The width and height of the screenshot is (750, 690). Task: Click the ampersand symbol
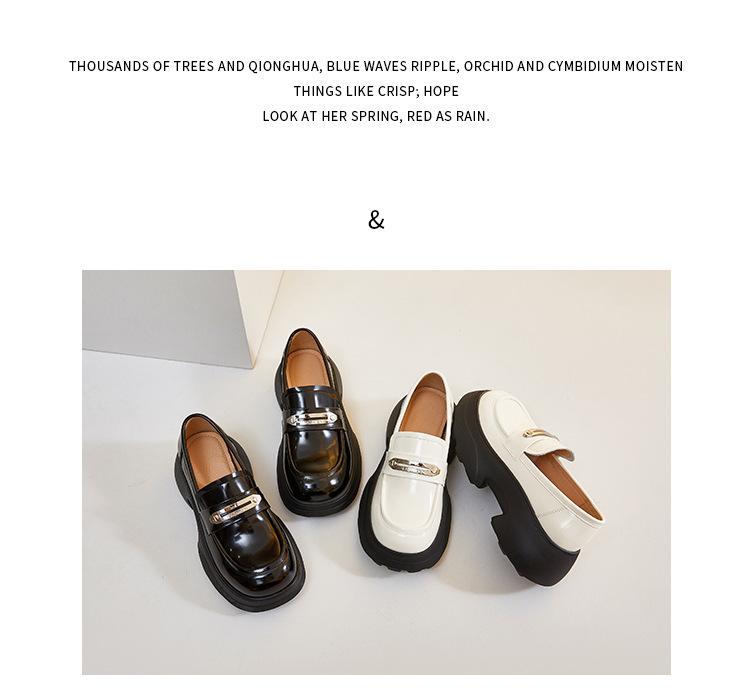[x=376, y=220]
